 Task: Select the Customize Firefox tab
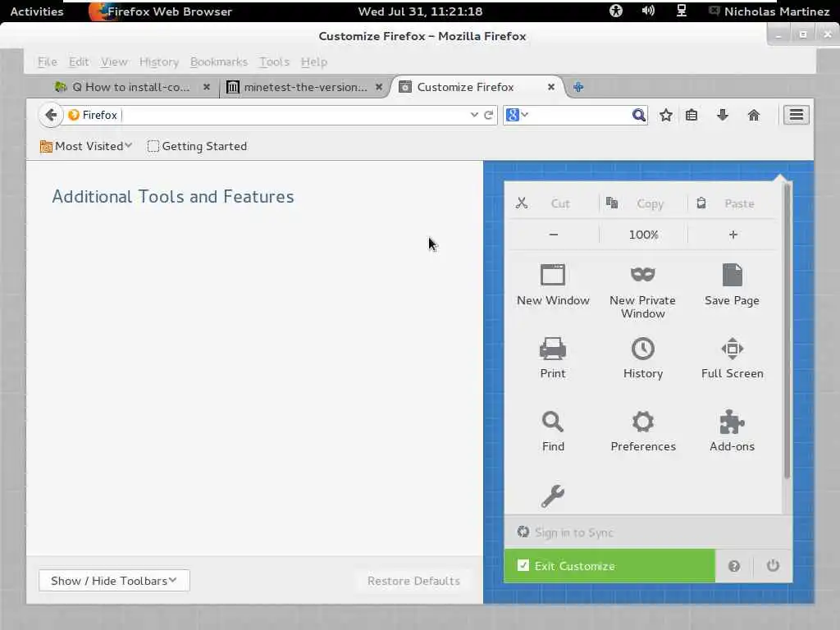[x=465, y=87]
